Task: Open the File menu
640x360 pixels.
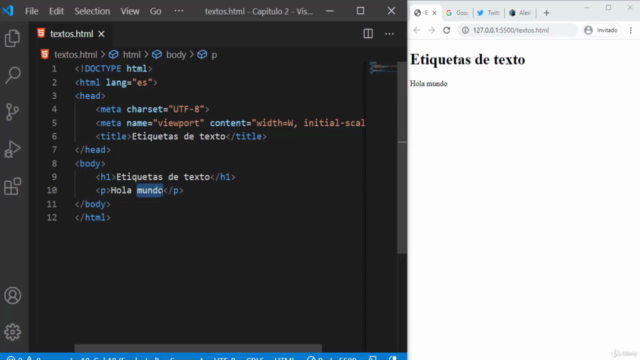Action: coord(31,11)
